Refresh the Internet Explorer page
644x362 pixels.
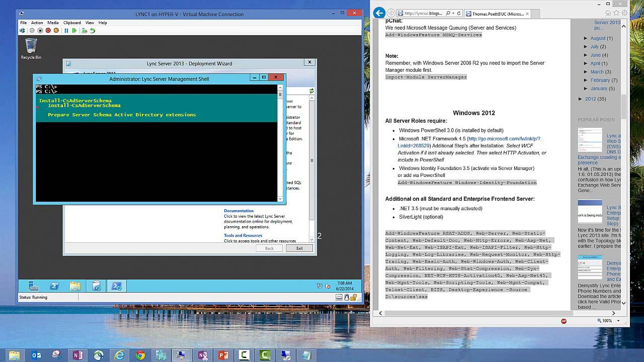[x=459, y=14]
